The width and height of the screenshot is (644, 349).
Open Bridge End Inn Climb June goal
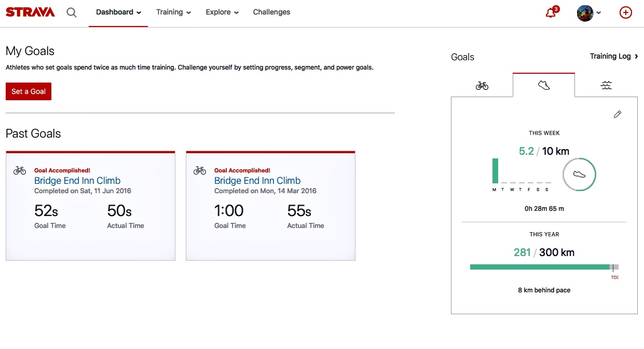(77, 181)
